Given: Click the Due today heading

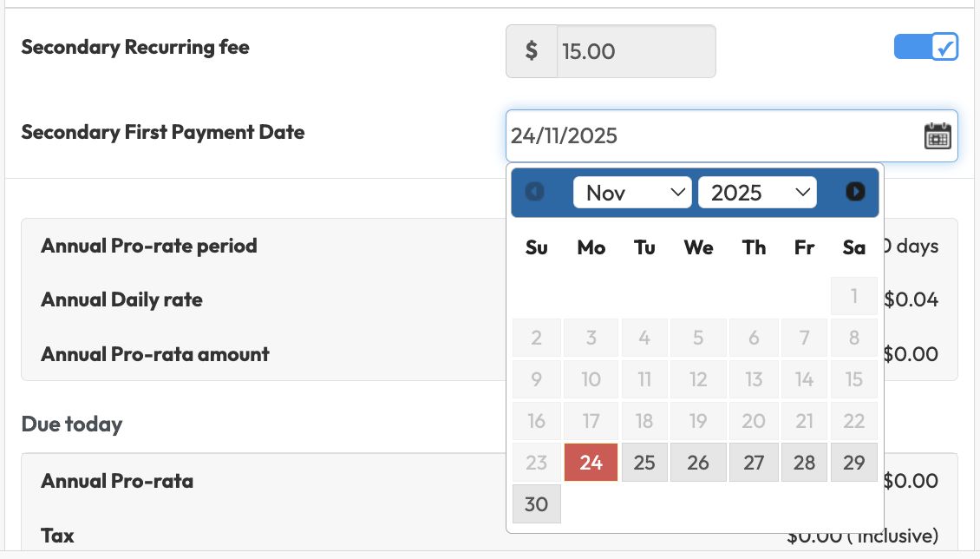Looking at the screenshot, I should pyautogui.click(x=72, y=424).
